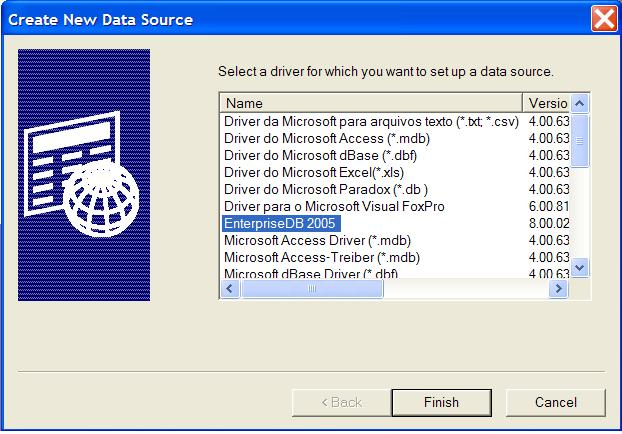Select the EnterpriseDB 2005 driver
The height and width of the screenshot is (434, 622).
[x=282, y=223]
